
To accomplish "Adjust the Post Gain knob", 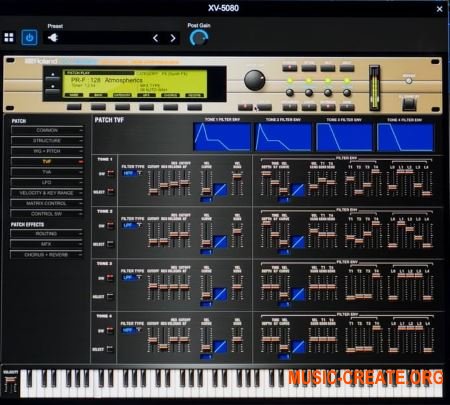I will [x=199, y=38].
